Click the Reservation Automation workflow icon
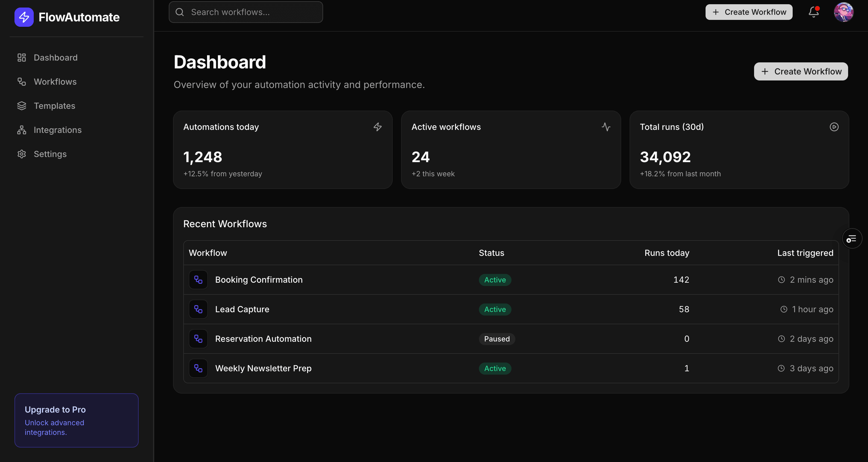The image size is (868, 462). (198, 339)
